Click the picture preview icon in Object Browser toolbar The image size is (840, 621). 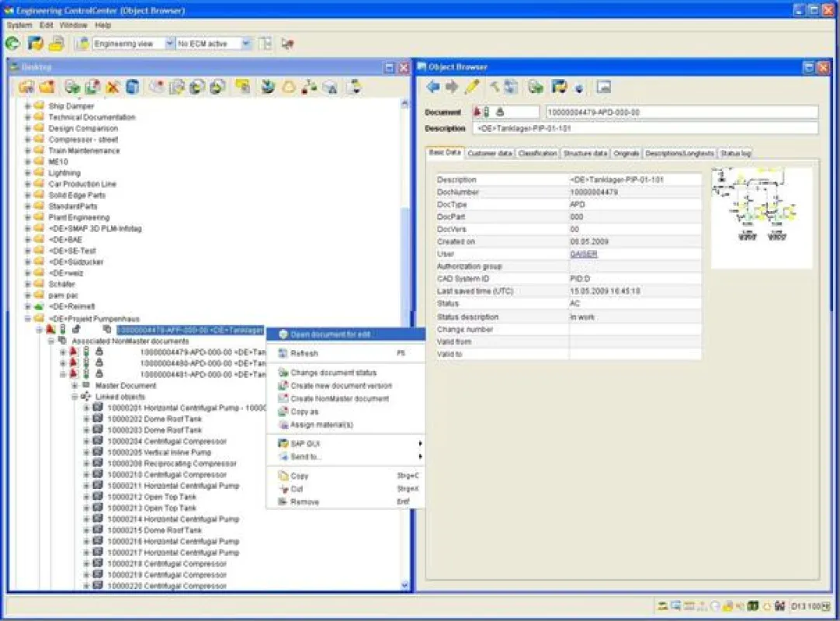click(x=604, y=87)
